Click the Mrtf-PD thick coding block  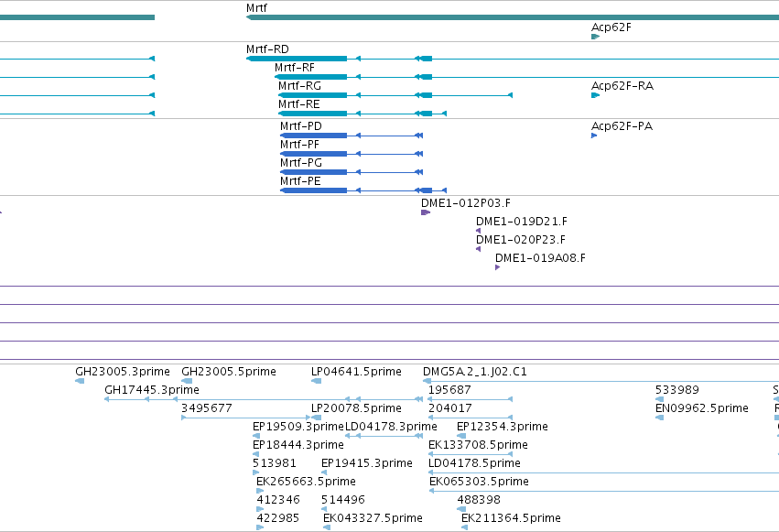(x=313, y=136)
